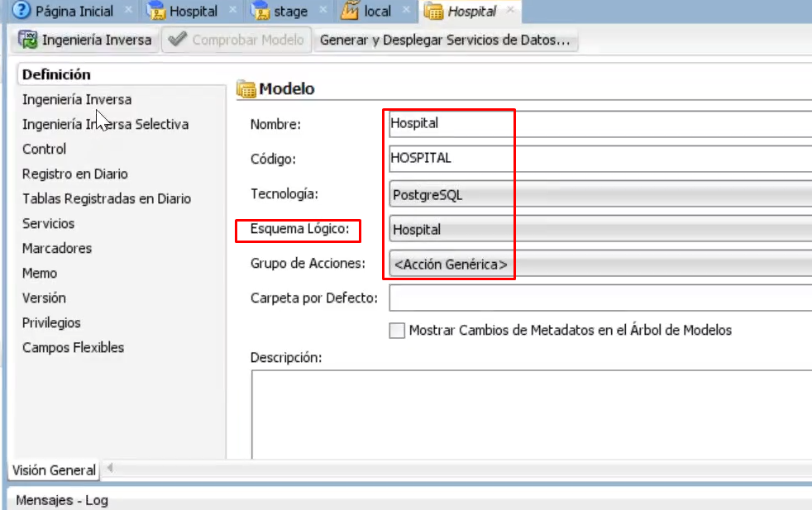Open the Versión section
The width and height of the screenshot is (812, 510).
44,298
